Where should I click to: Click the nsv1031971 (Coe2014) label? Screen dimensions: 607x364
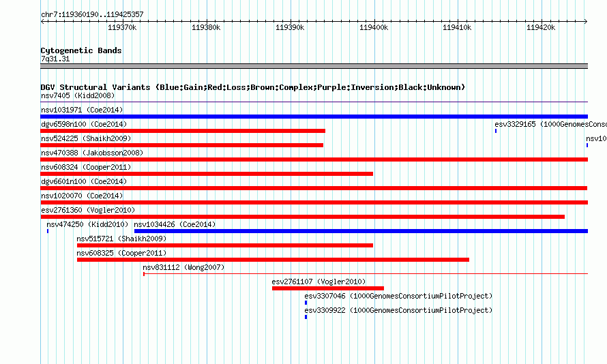pyautogui.click(x=82, y=110)
